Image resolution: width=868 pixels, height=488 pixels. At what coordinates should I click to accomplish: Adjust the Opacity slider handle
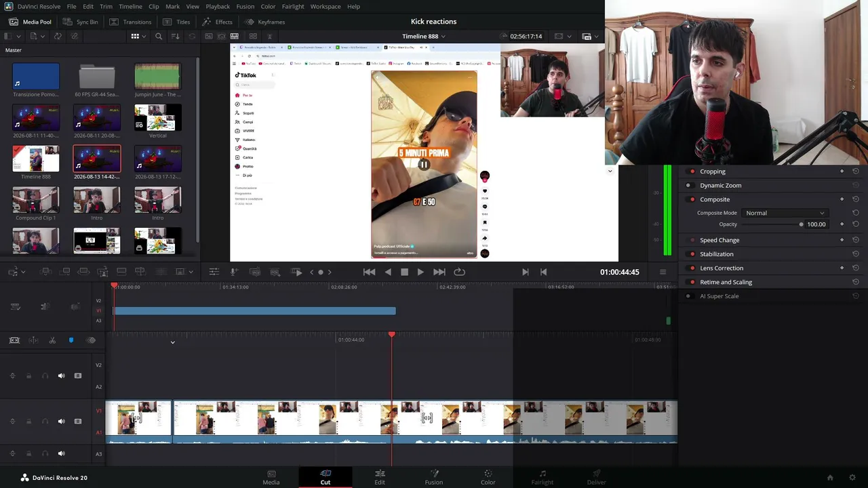pos(801,224)
